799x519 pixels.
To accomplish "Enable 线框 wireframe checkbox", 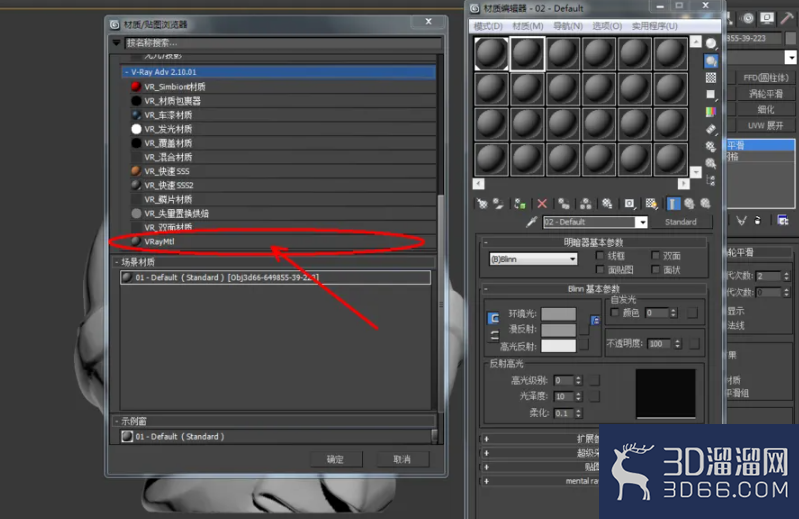I will pyautogui.click(x=600, y=256).
